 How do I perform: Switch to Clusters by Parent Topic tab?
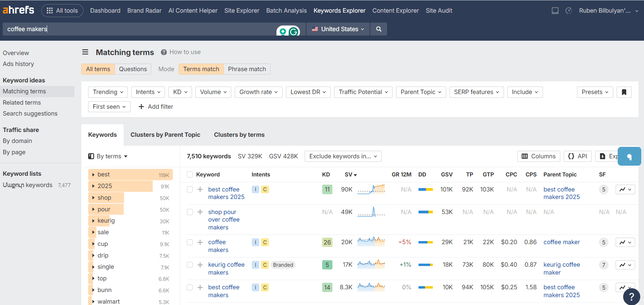tap(165, 135)
